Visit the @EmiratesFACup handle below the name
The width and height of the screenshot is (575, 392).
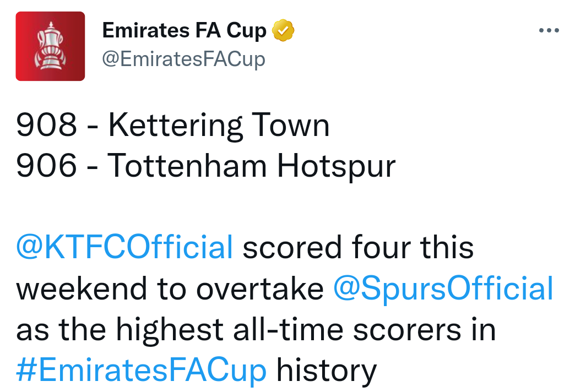pos(184,59)
